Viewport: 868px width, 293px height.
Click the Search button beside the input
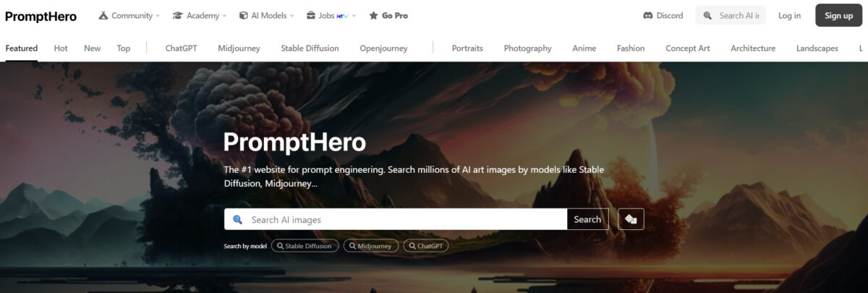coord(587,219)
